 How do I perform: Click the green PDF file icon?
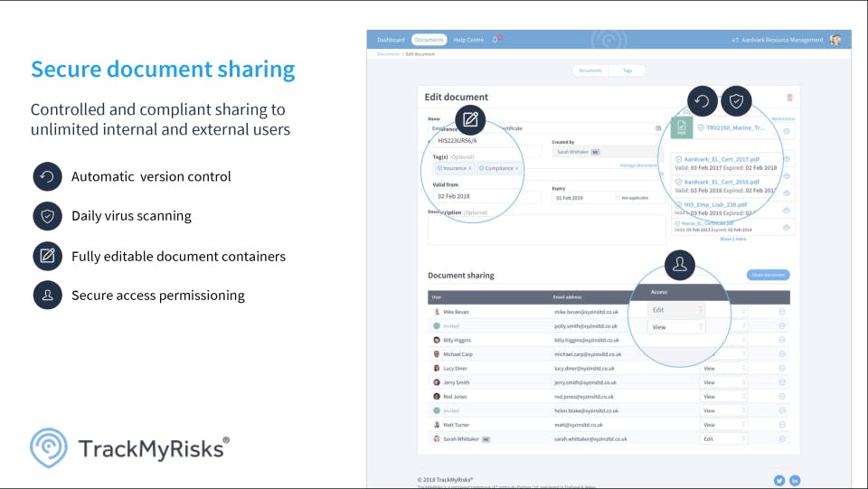pos(682,127)
